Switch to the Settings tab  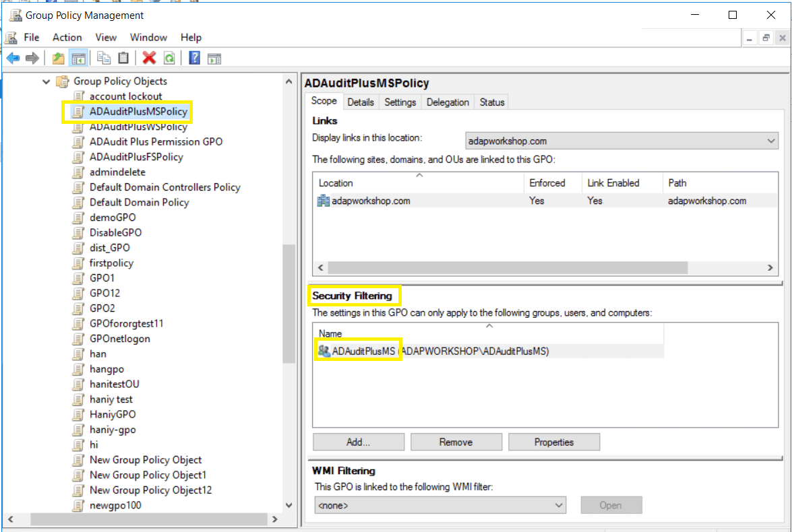coord(400,102)
